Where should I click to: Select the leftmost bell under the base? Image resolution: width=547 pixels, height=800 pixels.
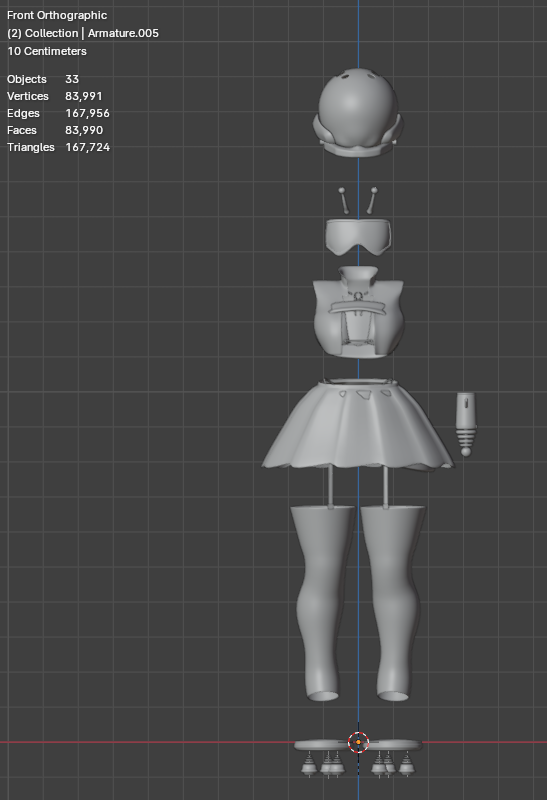pyautogui.click(x=308, y=765)
